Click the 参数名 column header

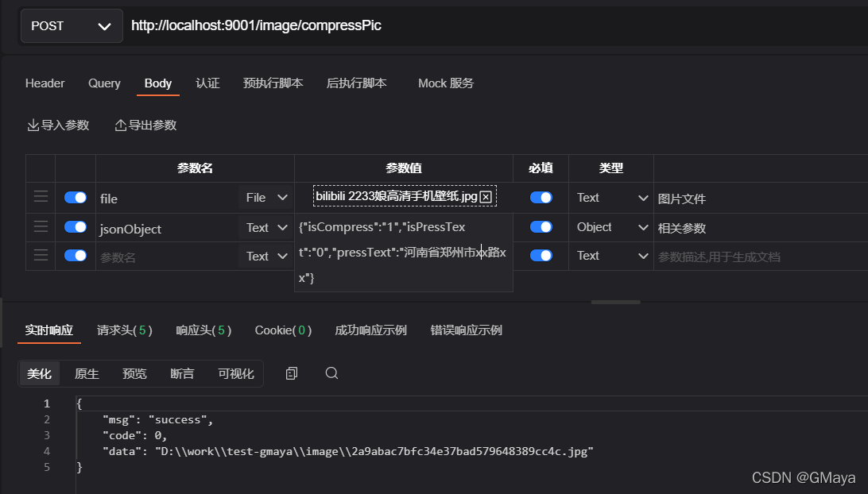[x=195, y=168]
